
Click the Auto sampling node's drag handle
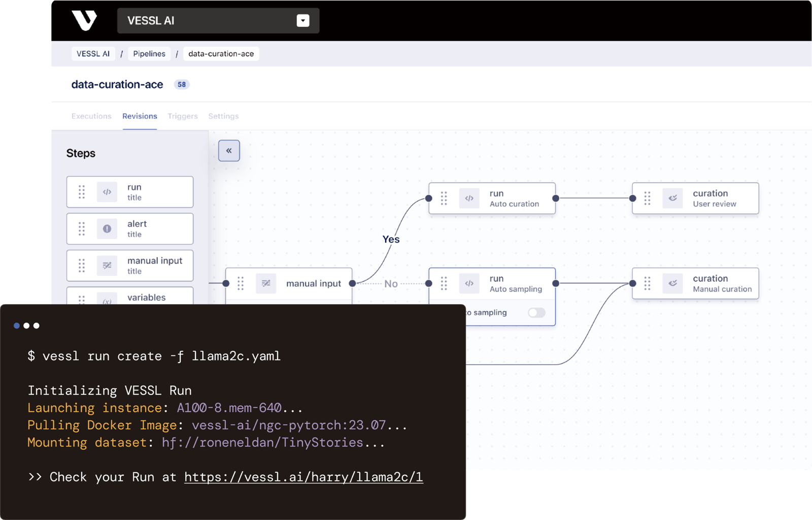444,283
